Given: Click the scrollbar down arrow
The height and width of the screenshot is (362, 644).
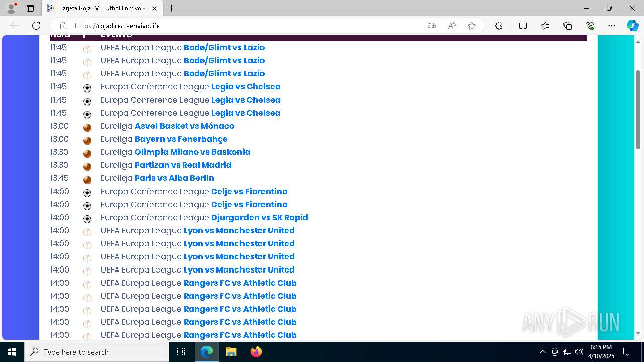Looking at the screenshot, I should coord(638,333).
